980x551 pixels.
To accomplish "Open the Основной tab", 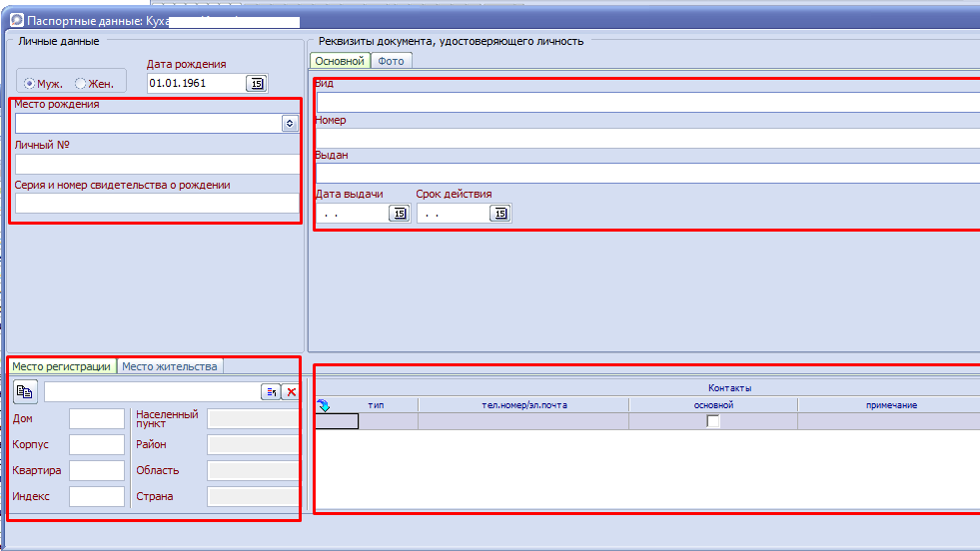I will coord(340,61).
